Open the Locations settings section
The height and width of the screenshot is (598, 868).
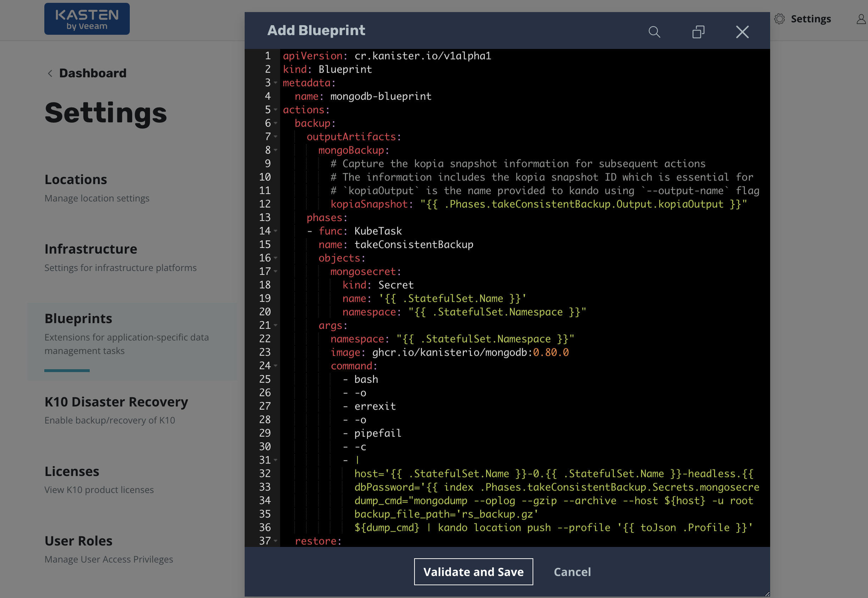[76, 180]
